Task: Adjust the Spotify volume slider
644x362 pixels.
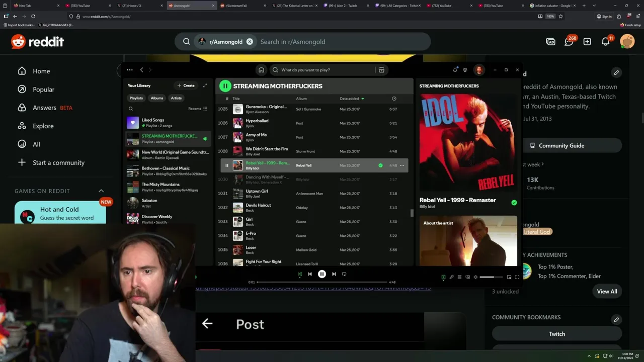Action: point(491,277)
